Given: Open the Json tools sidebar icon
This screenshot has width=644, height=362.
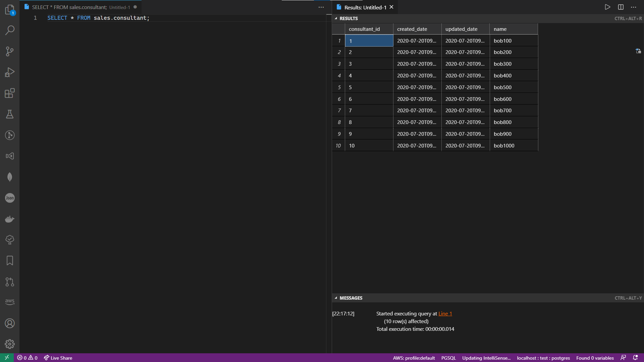Looking at the screenshot, I should 10,198.
